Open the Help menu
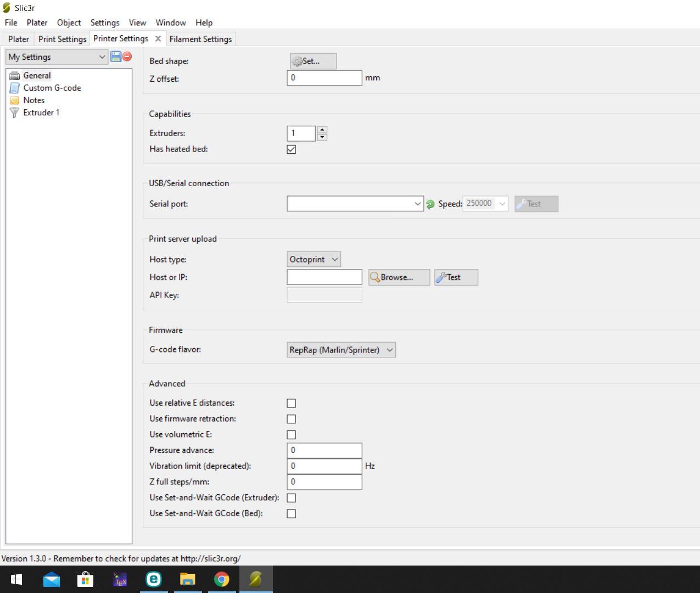 click(x=204, y=23)
